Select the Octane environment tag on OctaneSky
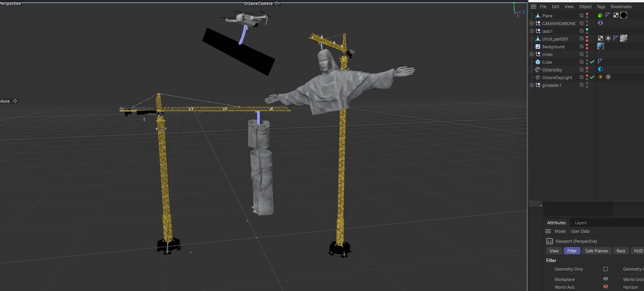Screen dimensions: 644x291 tap(600, 69)
